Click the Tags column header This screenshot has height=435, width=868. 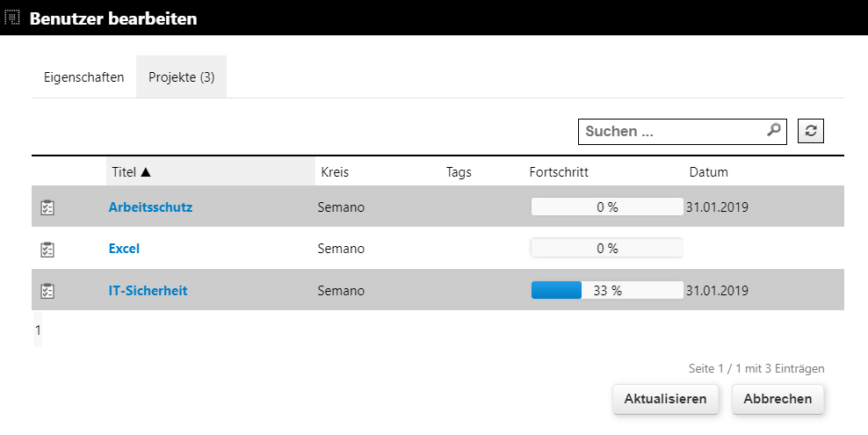pyautogui.click(x=459, y=172)
